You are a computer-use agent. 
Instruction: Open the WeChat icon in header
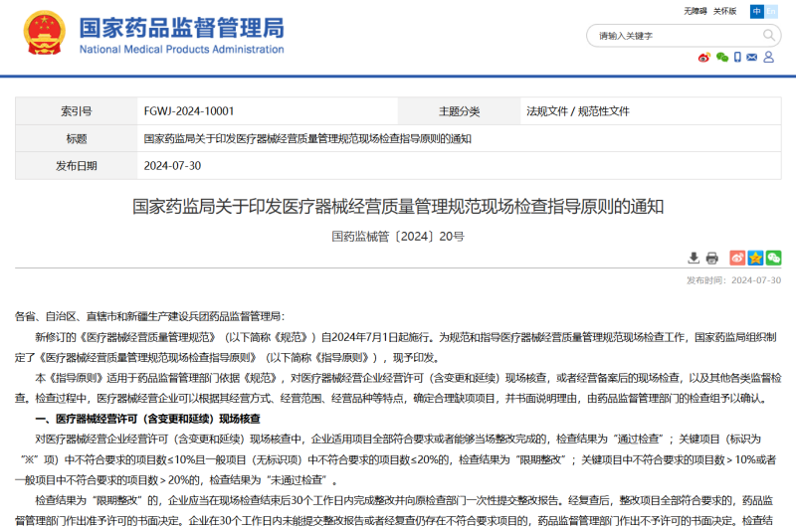pyautogui.click(x=722, y=58)
